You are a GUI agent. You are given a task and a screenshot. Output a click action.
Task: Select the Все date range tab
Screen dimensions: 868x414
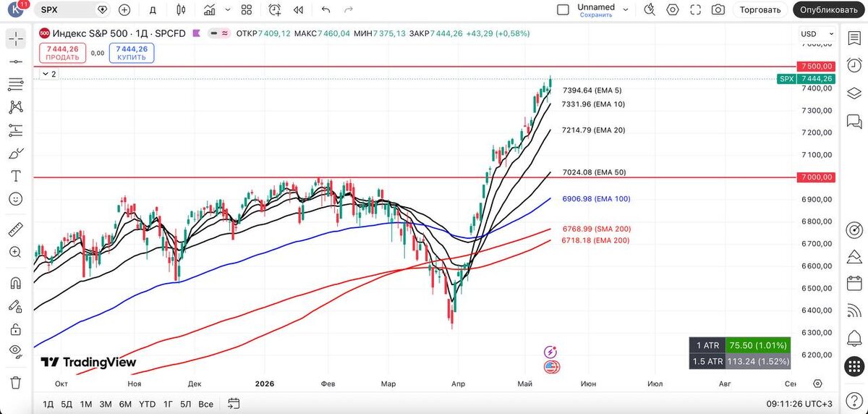coord(205,404)
